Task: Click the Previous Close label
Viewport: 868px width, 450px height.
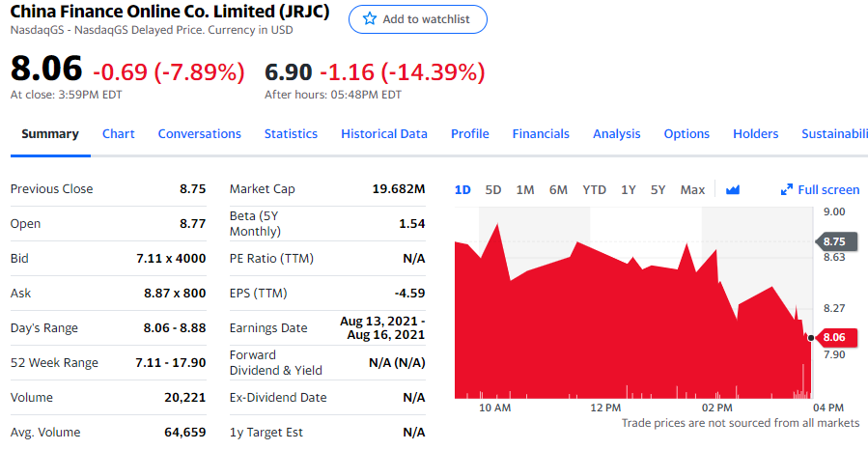Action: (x=51, y=188)
